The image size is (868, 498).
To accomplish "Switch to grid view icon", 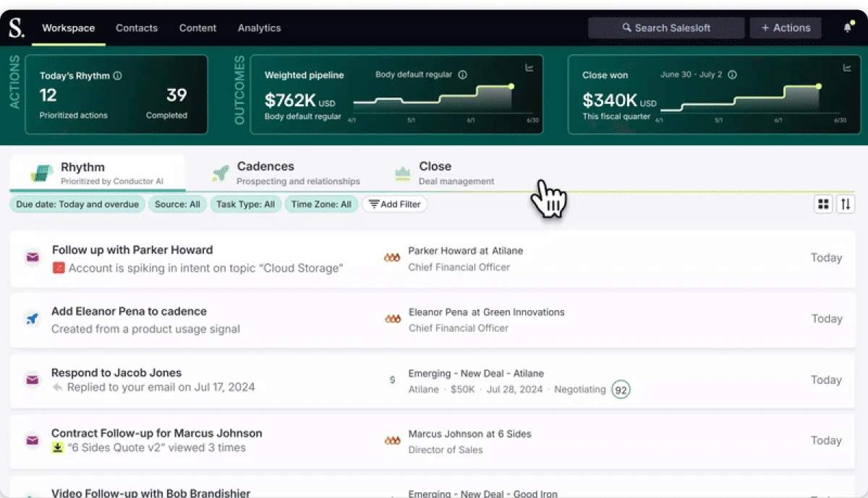I will [x=823, y=205].
